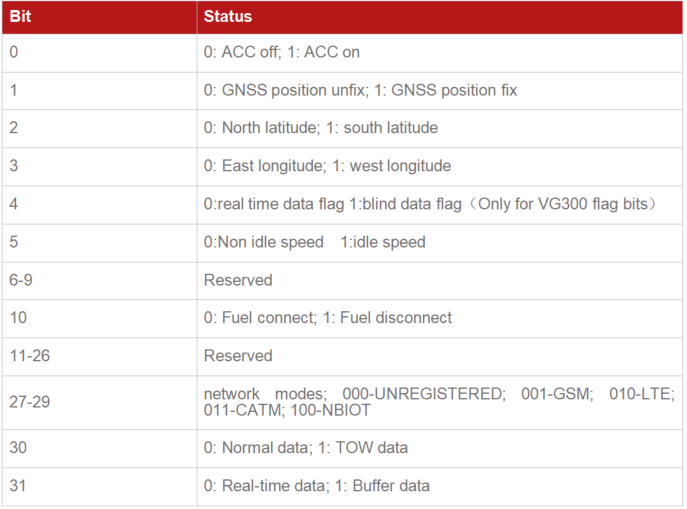Click the Reserved status for bits 11-26
Image resolution: width=687 pixels, height=509 pixels.
238,356
